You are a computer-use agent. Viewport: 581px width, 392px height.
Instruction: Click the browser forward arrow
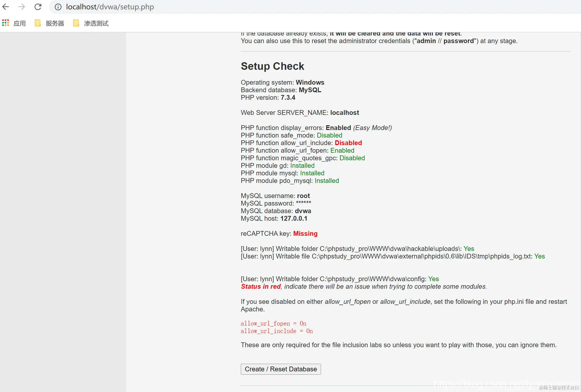coord(22,7)
